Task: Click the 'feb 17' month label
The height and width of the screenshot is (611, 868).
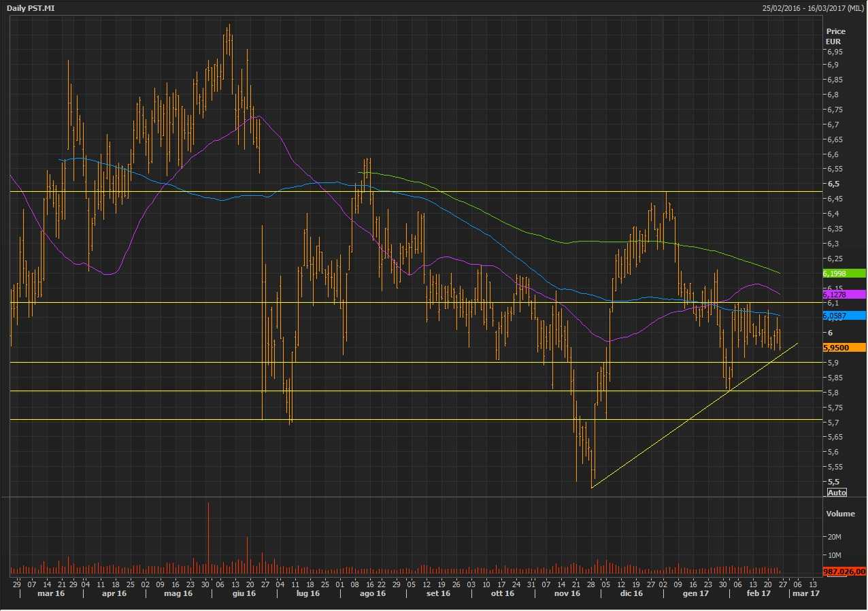Action: pos(760,594)
